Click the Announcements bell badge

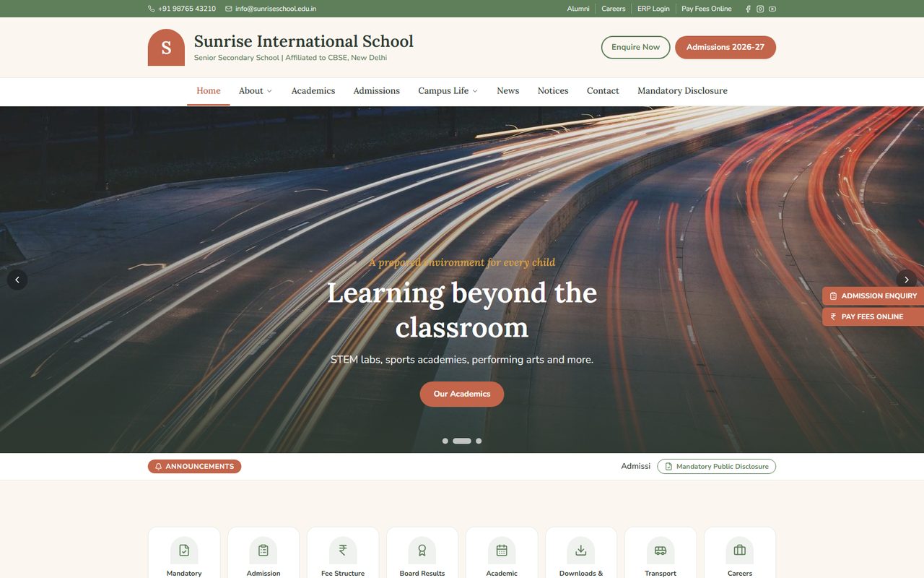[x=194, y=467]
